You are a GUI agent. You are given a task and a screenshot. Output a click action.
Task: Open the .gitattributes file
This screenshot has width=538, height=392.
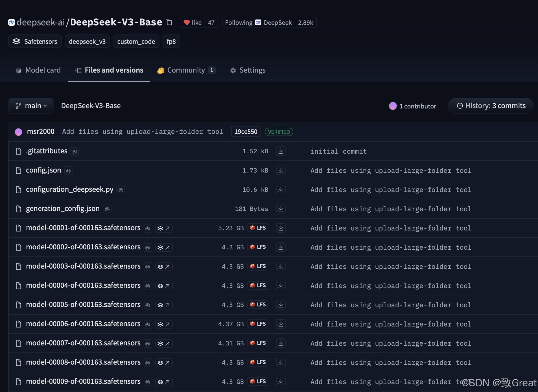click(x=47, y=151)
